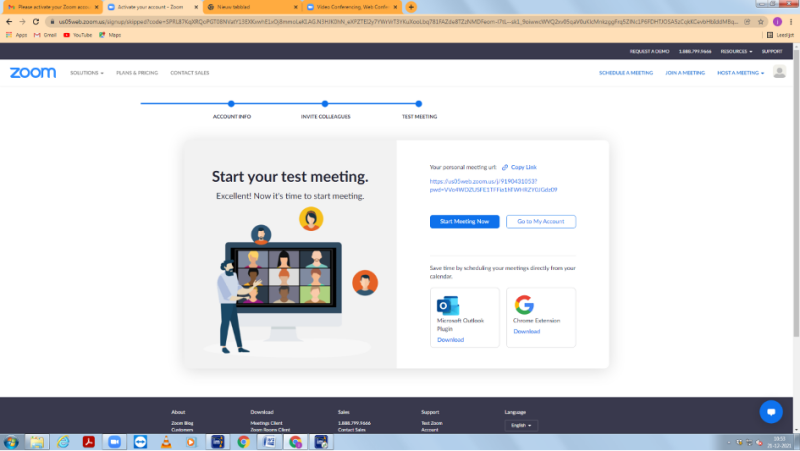Open the English language dropdown

(x=521, y=425)
